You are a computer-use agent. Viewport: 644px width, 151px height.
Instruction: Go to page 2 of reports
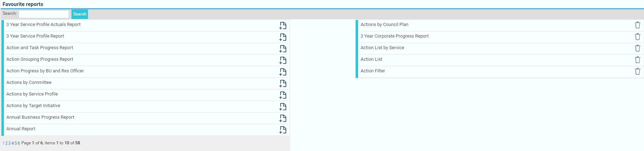tap(6, 143)
